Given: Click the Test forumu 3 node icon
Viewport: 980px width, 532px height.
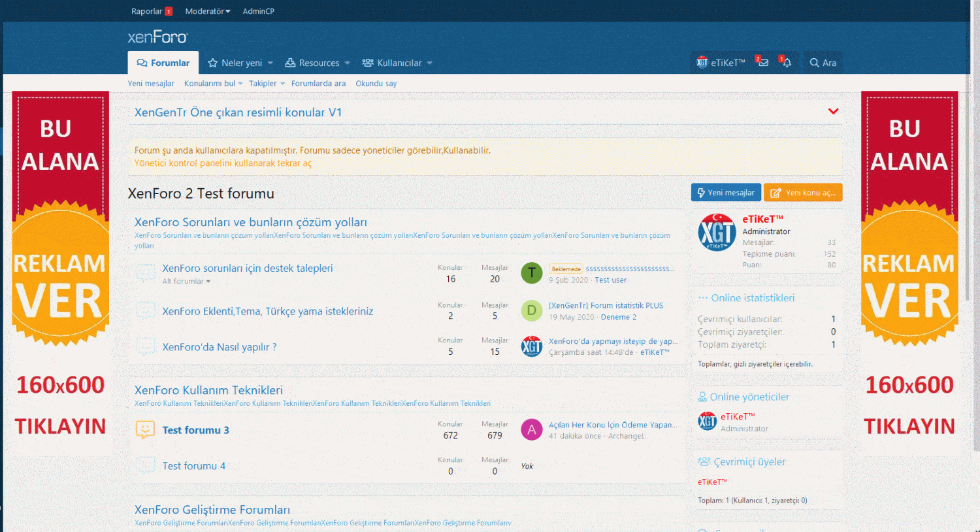Looking at the screenshot, I should click(145, 429).
